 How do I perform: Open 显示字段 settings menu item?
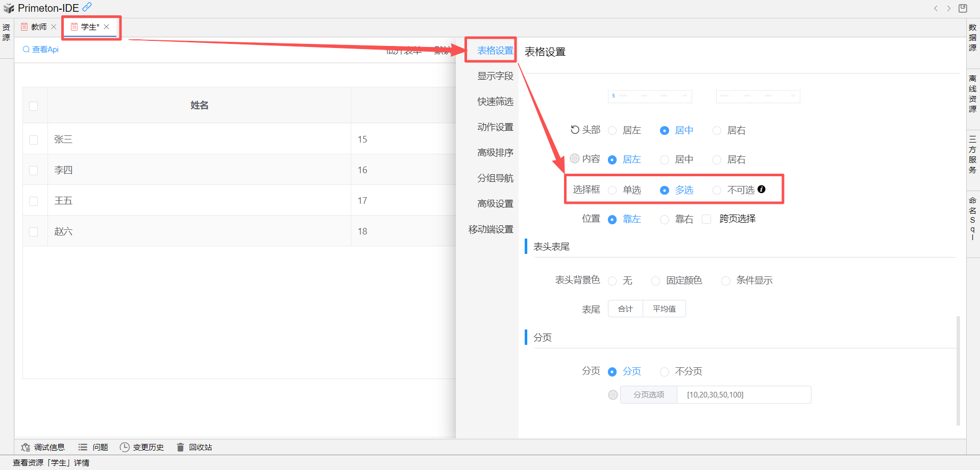pos(495,76)
